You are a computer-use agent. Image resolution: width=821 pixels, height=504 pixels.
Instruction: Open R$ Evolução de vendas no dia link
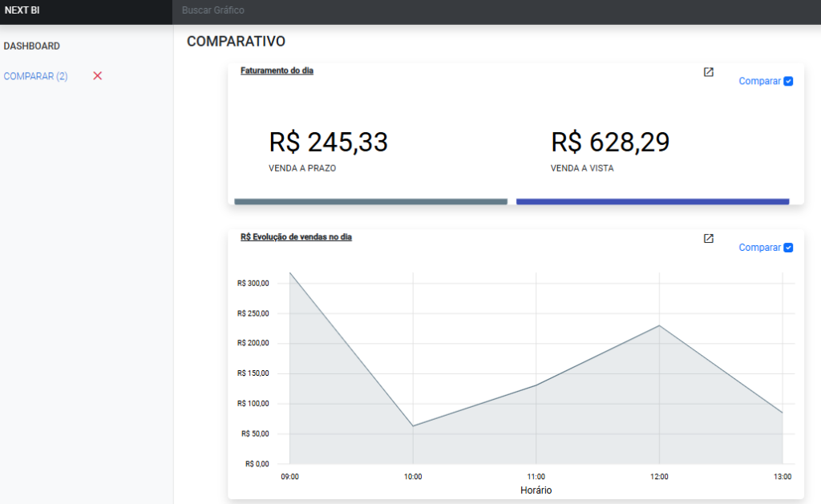pyautogui.click(x=297, y=237)
